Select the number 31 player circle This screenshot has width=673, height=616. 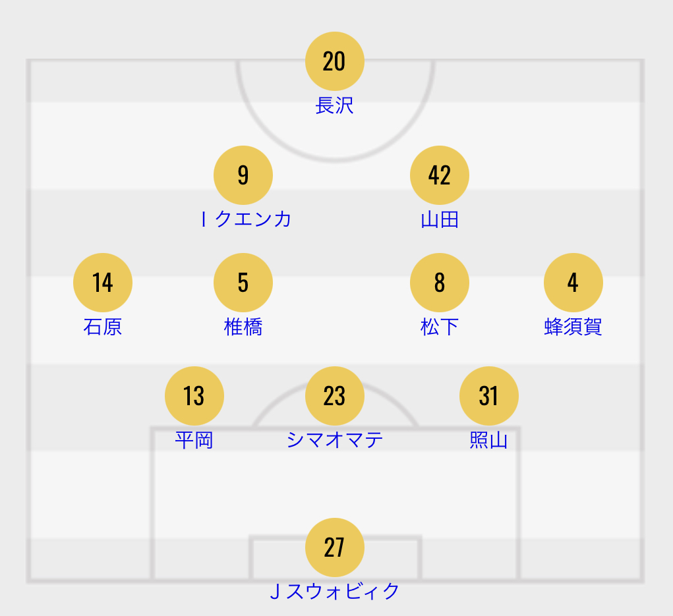pos(488,396)
